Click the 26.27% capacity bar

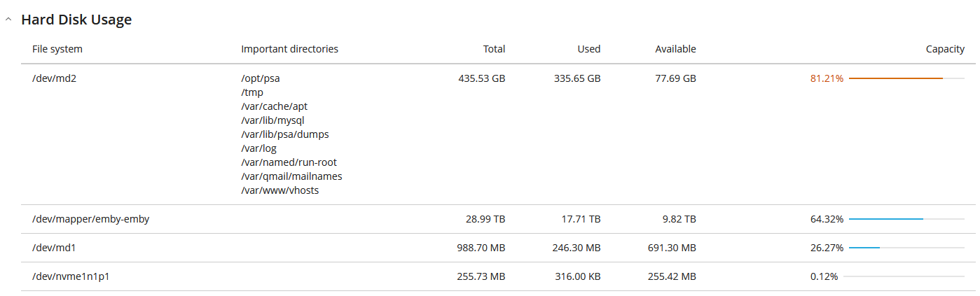coord(906,248)
